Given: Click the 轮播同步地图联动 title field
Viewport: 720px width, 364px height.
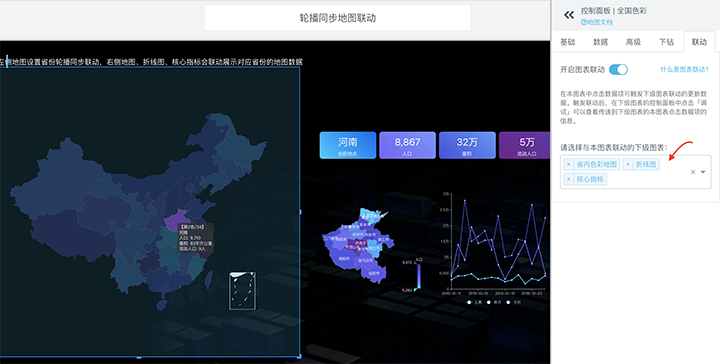Looking at the screenshot, I should [x=338, y=18].
